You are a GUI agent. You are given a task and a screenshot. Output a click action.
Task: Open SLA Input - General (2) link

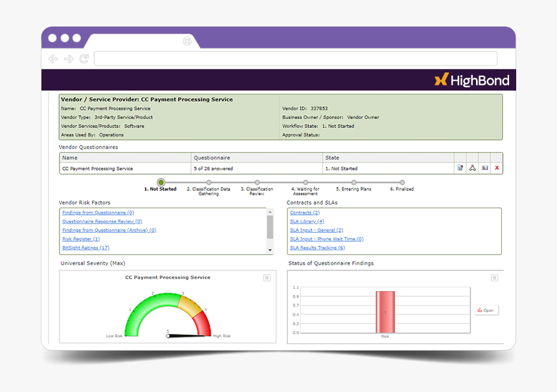pyautogui.click(x=317, y=230)
